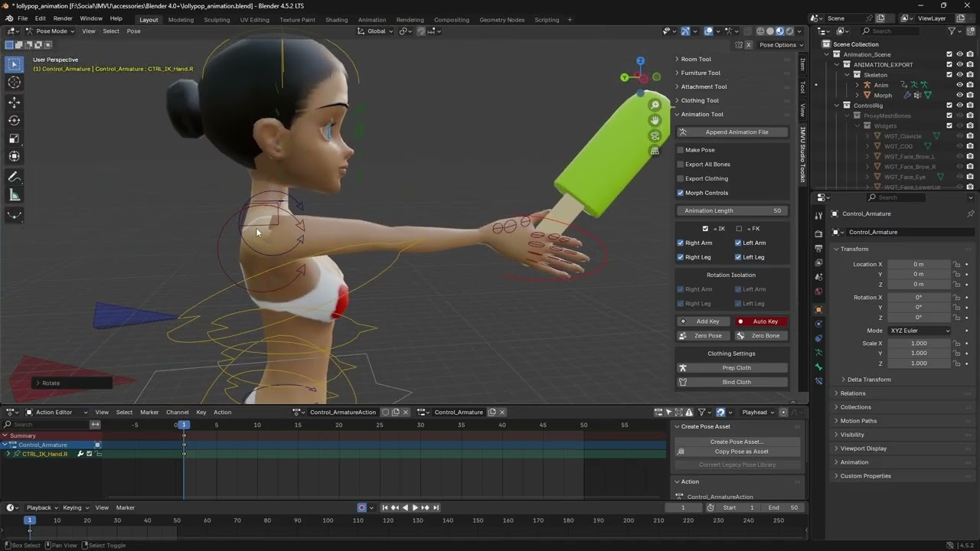Click the outliner filter funnel icon
The width and height of the screenshot is (980, 551).
[952, 31]
